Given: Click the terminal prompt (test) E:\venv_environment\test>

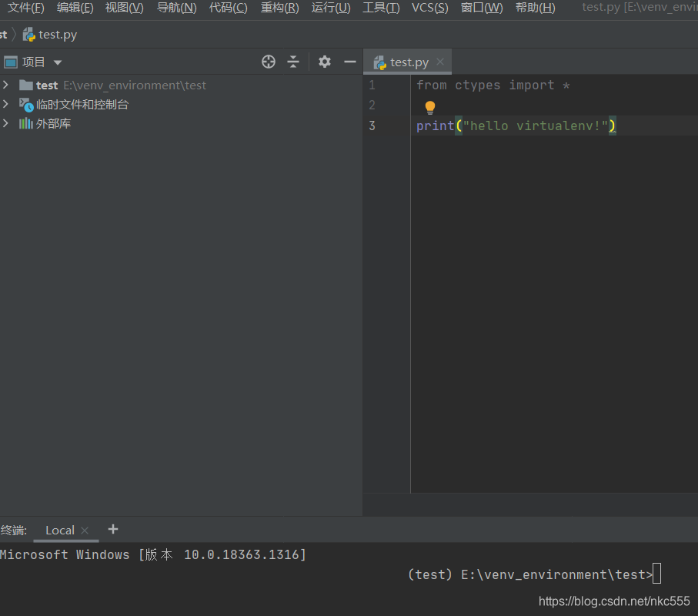Looking at the screenshot, I should [x=530, y=574].
